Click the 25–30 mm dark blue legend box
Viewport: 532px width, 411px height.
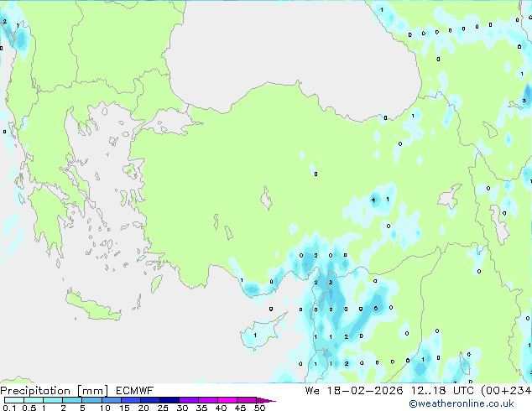[169, 400]
